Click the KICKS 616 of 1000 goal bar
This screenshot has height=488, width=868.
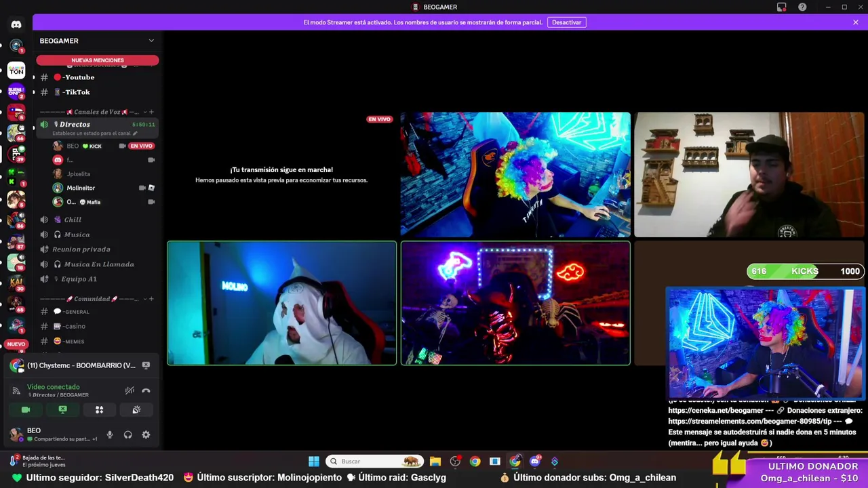click(x=805, y=271)
